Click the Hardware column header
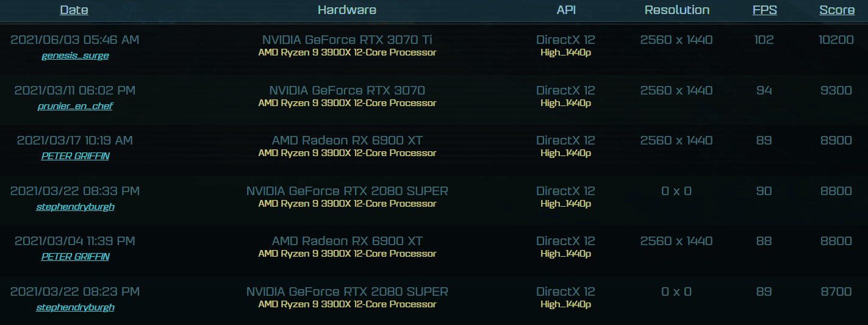 point(347,10)
